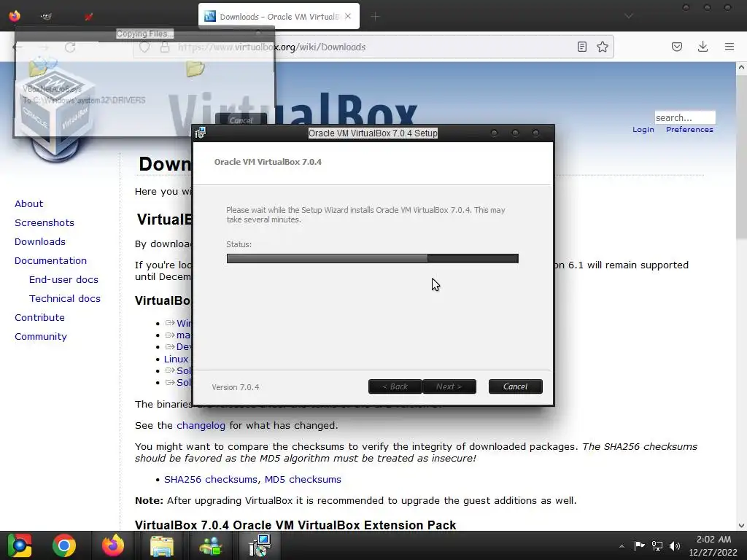Click the VirtualBox Setup title bar installer icon
Image resolution: width=747 pixels, height=560 pixels.
pos(200,133)
